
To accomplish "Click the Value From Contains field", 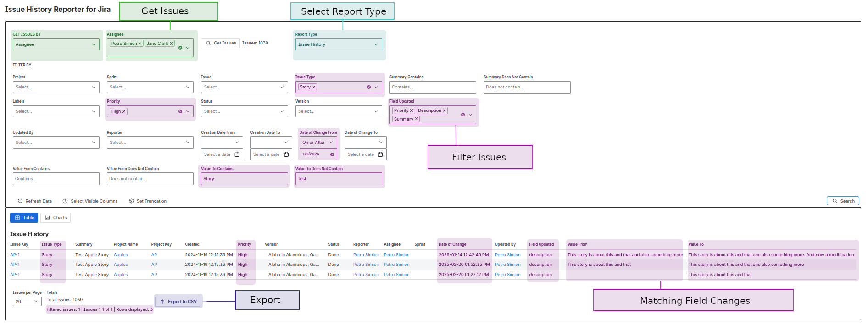I will point(56,179).
